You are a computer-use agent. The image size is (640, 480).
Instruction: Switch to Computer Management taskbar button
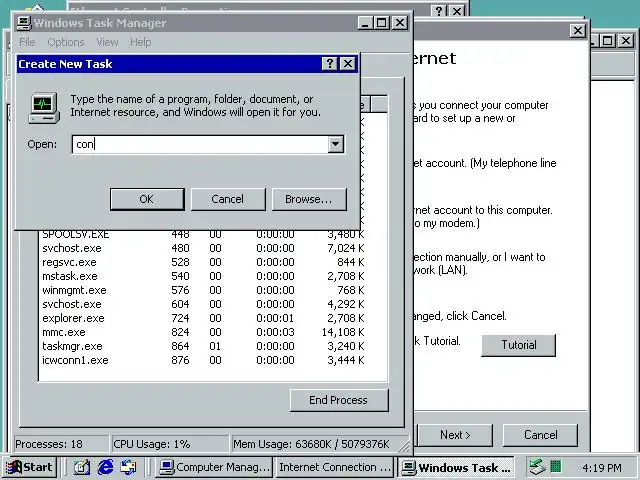(214, 467)
